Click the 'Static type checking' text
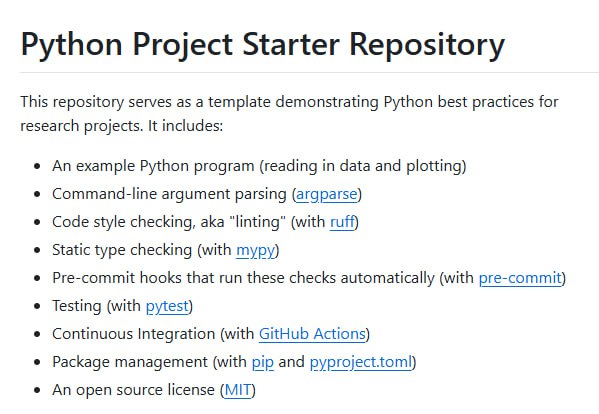This screenshot has width=599, height=414. pyautogui.click(x=122, y=250)
